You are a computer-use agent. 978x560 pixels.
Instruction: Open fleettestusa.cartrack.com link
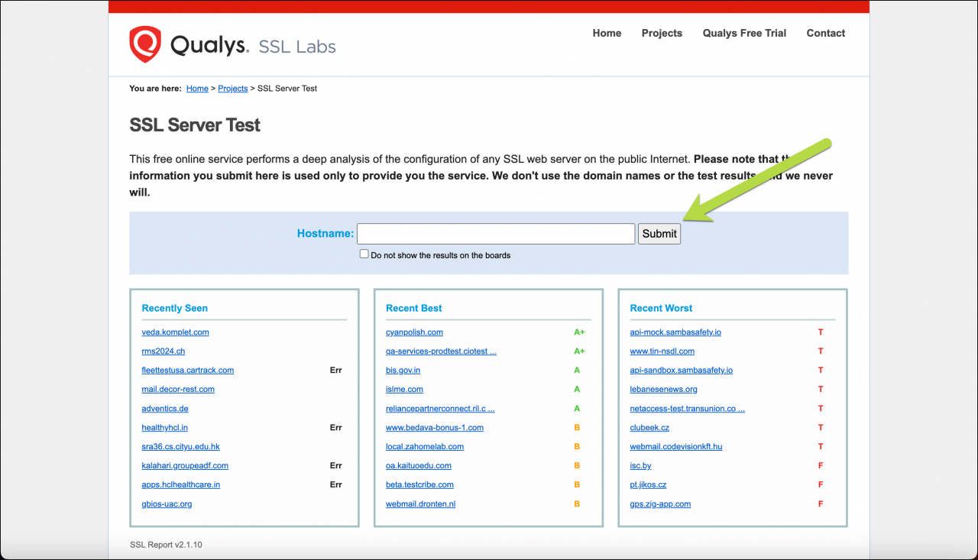tap(188, 371)
